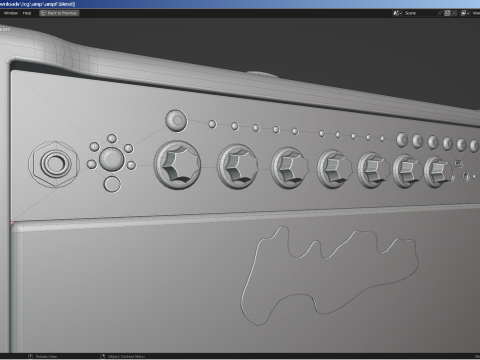Image resolution: width=480 pixels, height=360 pixels.
Task: Click the new scene icon
Action: click(448, 13)
